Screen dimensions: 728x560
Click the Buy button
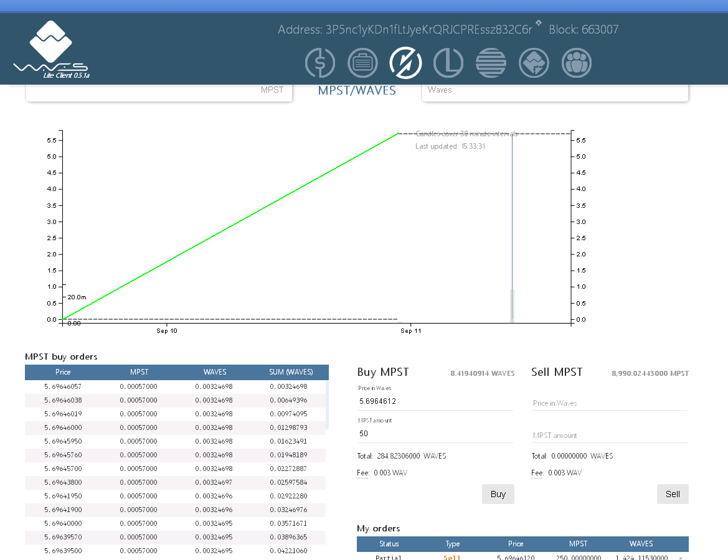(x=498, y=494)
